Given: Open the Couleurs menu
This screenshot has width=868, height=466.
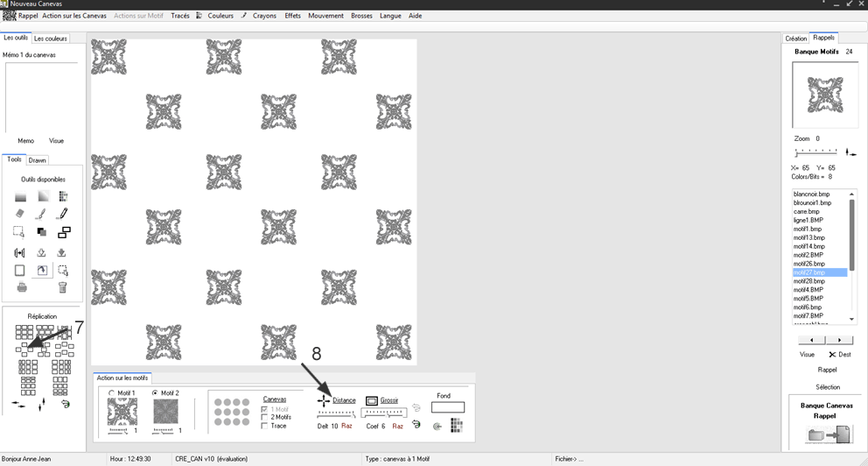Looking at the screenshot, I should click(220, 16).
